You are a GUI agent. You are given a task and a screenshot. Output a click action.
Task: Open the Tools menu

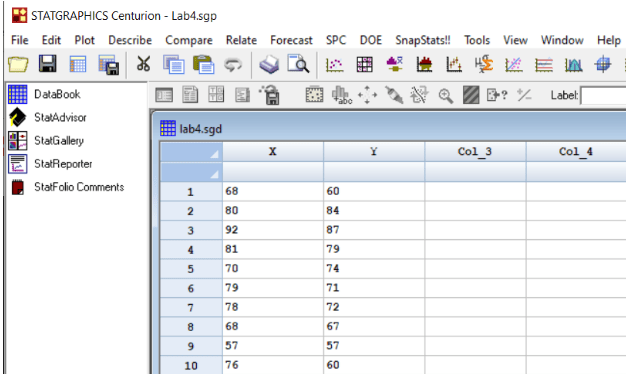[x=477, y=40]
